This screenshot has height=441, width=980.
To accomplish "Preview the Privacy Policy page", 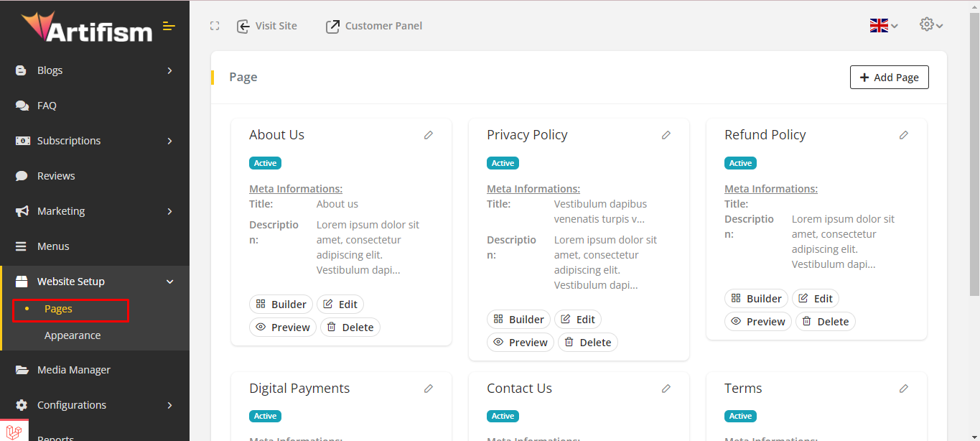I will coord(520,343).
